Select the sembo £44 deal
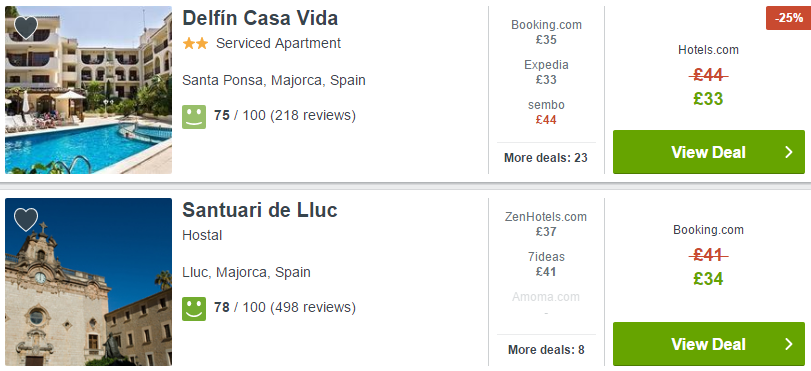 [x=546, y=112]
